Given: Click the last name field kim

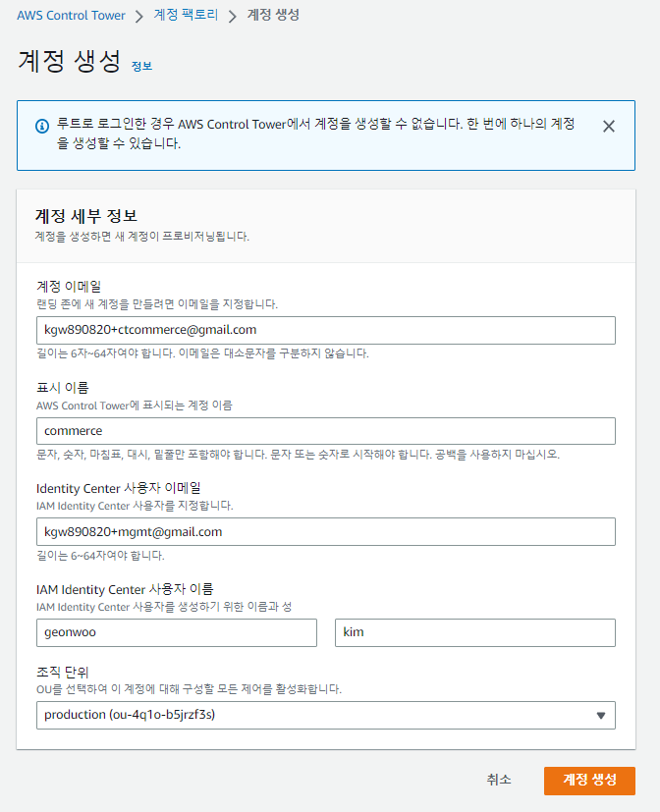Looking at the screenshot, I should click(475, 633).
